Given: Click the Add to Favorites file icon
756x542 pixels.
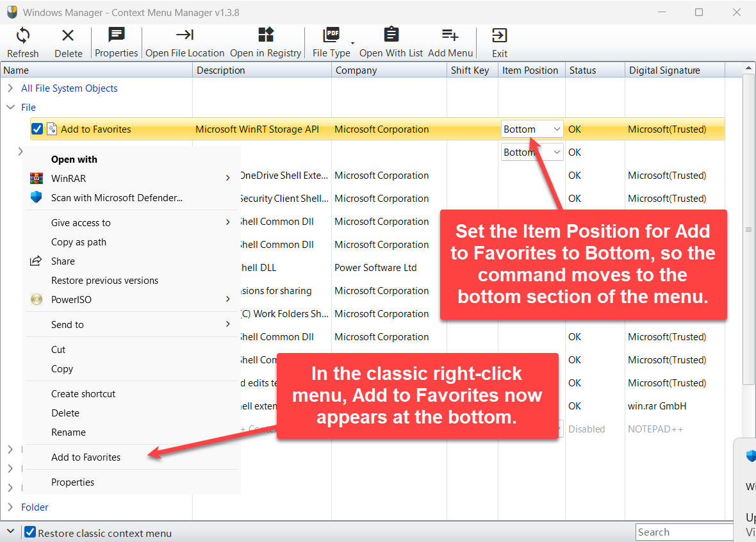Looking at the screenshot, I should [x=52, y=129].
